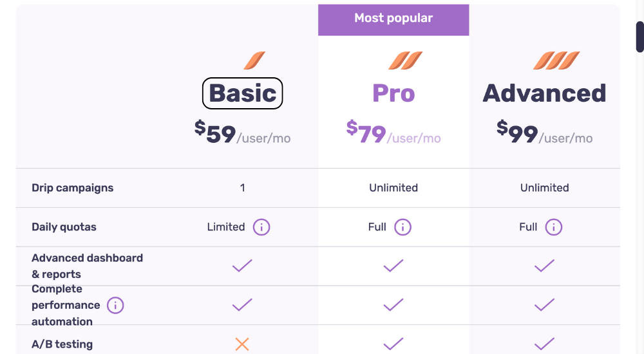Image resolution: width=644 pixels, height=354 pixels.
Task: Click the $79 per user price
Action: pyautogui.click(x=393, y=132)
